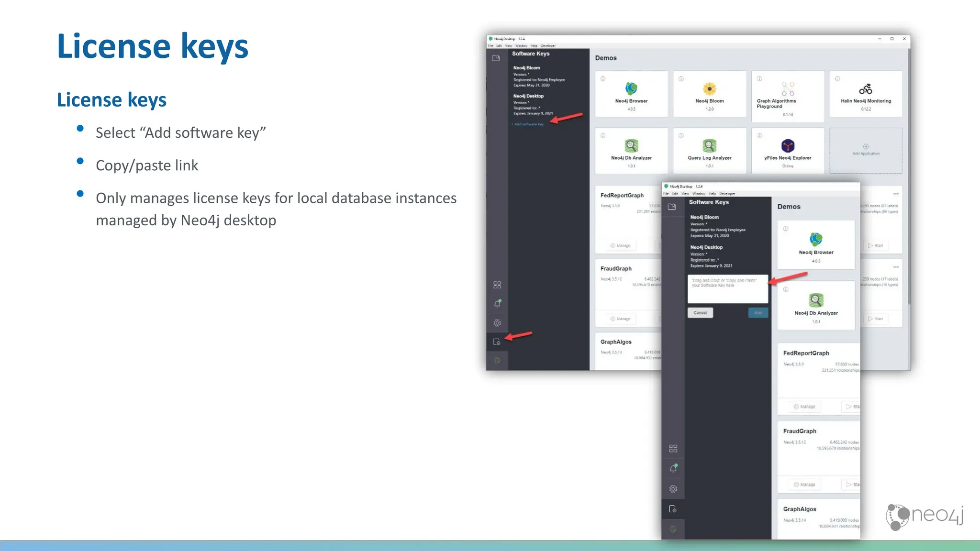The image size is (980, 551).
Task: Launch Neo4j Browser app in back window
Action: [631, 94]
